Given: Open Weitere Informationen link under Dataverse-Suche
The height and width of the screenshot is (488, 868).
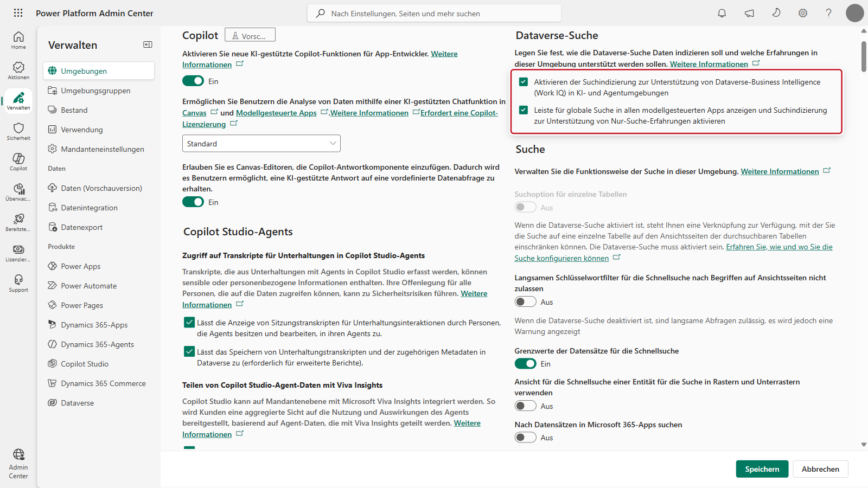Looking at the screenshot, I should [x=709, y=64].
